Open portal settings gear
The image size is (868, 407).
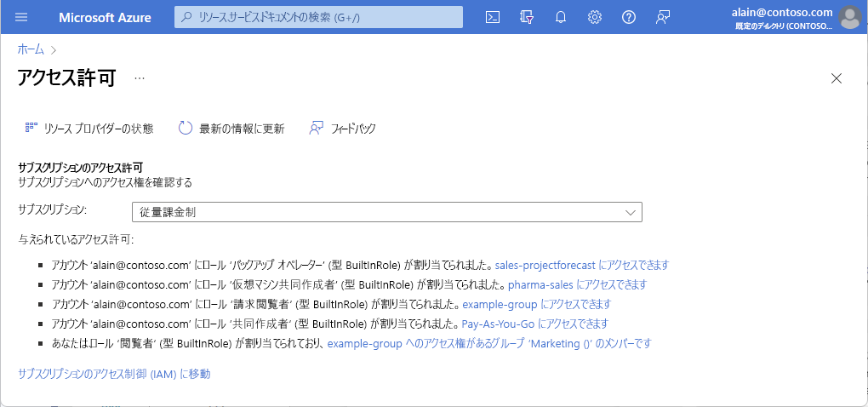(595, 17)
